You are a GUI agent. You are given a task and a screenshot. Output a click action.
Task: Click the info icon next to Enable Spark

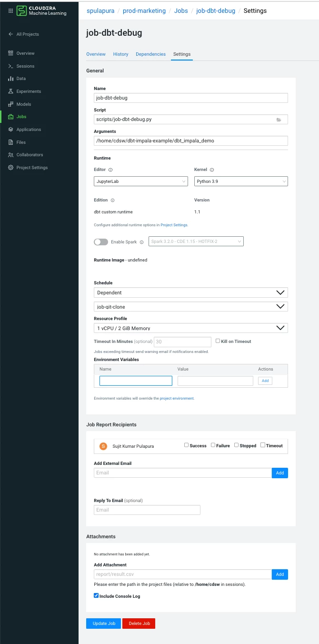point(142,242)
